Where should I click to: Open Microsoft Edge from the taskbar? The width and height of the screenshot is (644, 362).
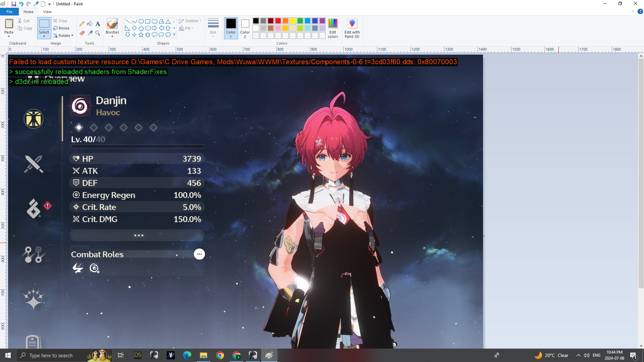point(187,355)
